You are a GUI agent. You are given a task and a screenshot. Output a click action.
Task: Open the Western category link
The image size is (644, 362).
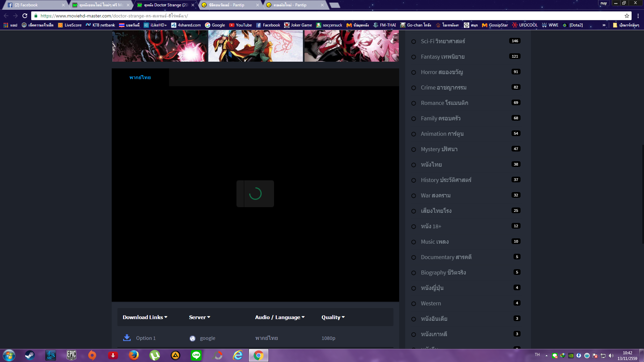(x=431, y=303)
